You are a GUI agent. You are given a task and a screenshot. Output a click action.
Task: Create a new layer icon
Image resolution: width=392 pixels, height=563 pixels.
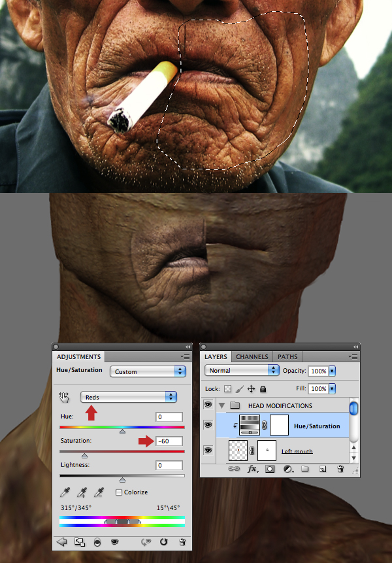tap(323, 469)
